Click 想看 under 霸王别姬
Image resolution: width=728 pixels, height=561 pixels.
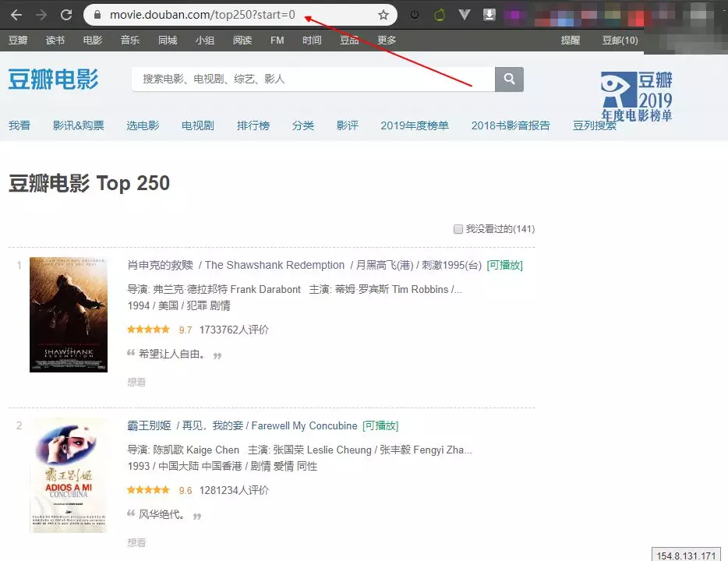click(136, 542)
